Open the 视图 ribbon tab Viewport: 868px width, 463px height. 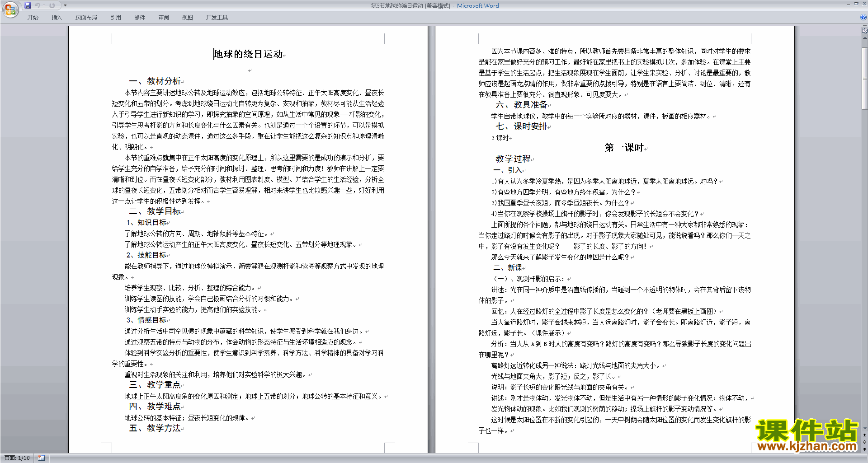coord(188,18)
